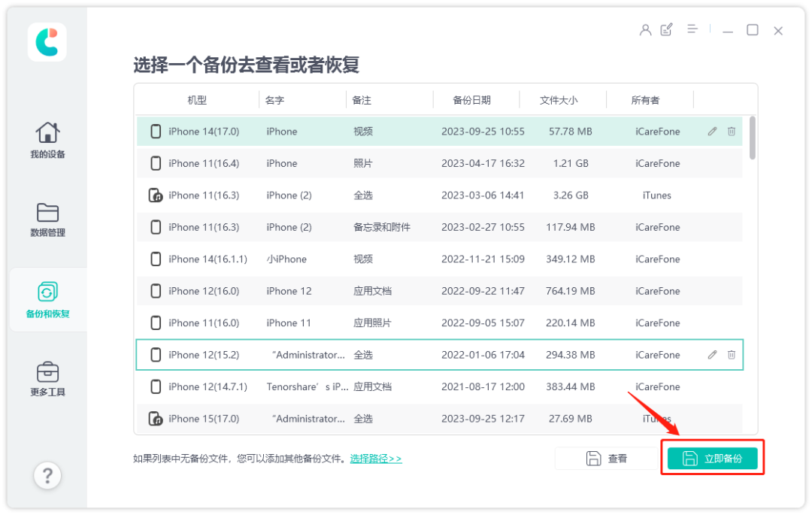Click device icon of iPhone 11(16.4) row

pos(156,164)
